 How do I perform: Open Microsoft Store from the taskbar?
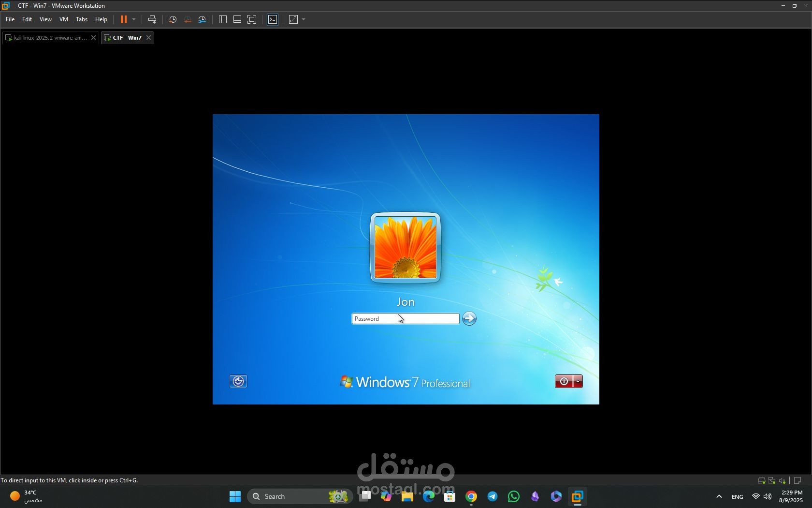[x=450, y=496]
